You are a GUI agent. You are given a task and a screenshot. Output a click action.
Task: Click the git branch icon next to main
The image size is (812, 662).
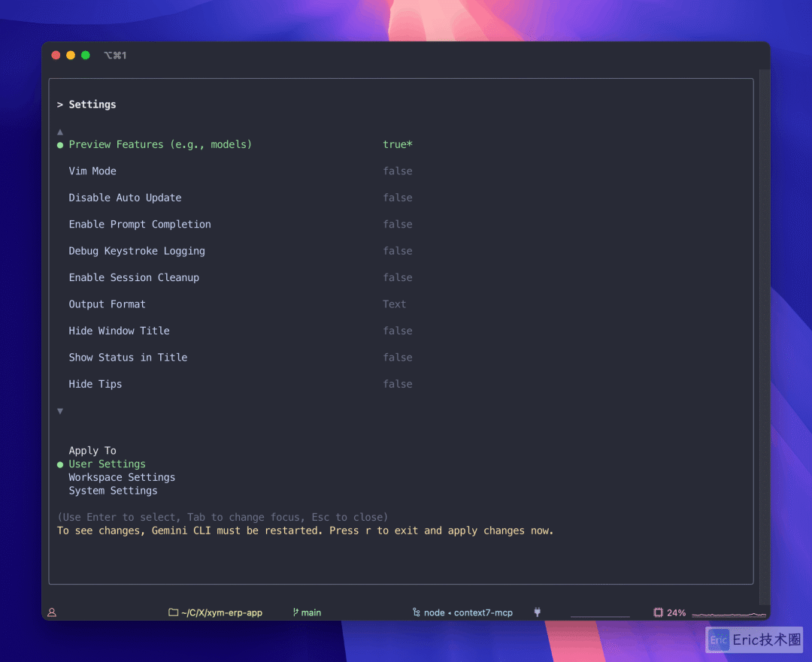point(296,612)
